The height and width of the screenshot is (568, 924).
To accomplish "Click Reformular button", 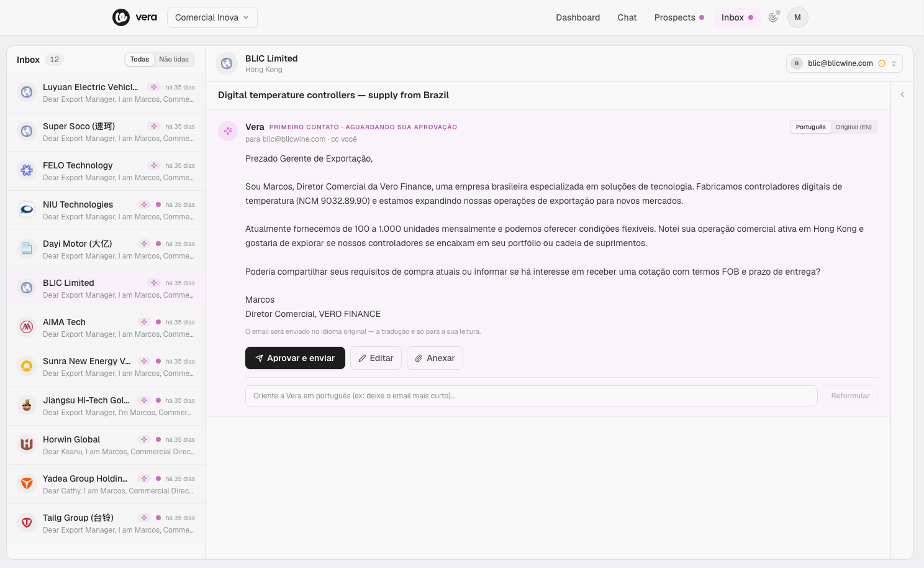I will (x=850, y=396).
